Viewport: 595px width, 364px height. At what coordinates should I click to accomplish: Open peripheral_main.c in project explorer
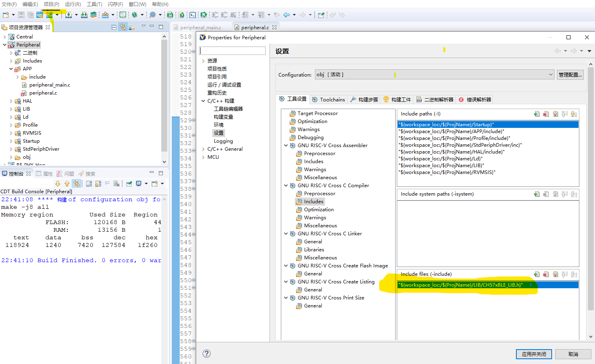[x=50, y=85]
